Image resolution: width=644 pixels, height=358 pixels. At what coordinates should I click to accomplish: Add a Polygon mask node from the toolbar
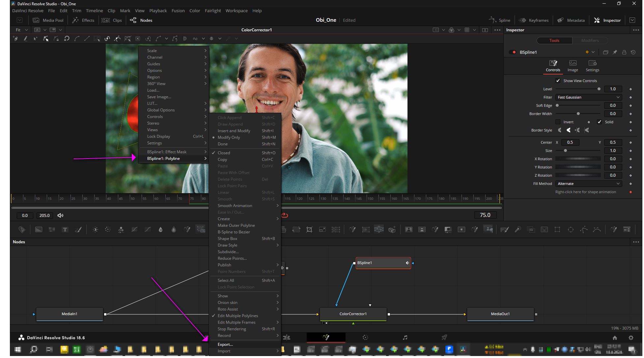tap(584, 229)
